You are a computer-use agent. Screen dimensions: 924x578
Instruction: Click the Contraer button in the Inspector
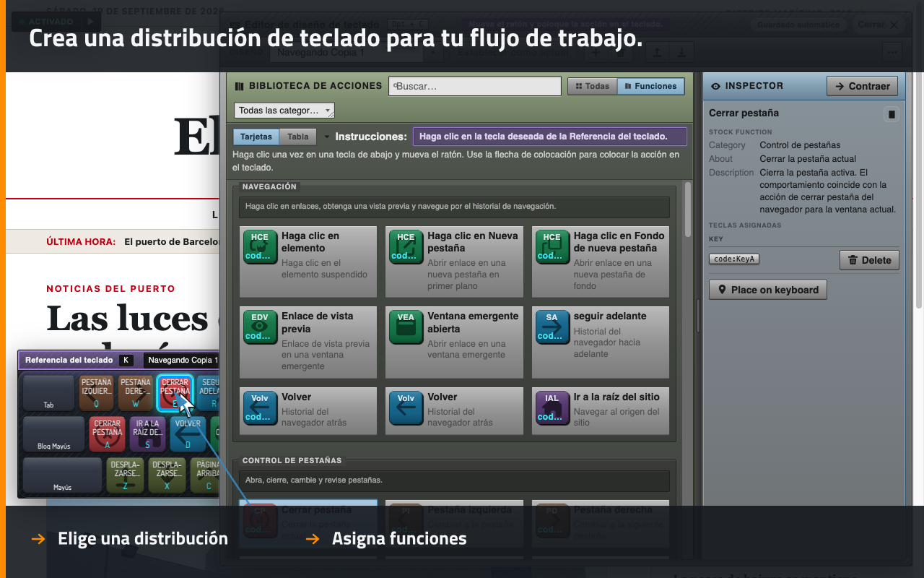coord(862,86)
